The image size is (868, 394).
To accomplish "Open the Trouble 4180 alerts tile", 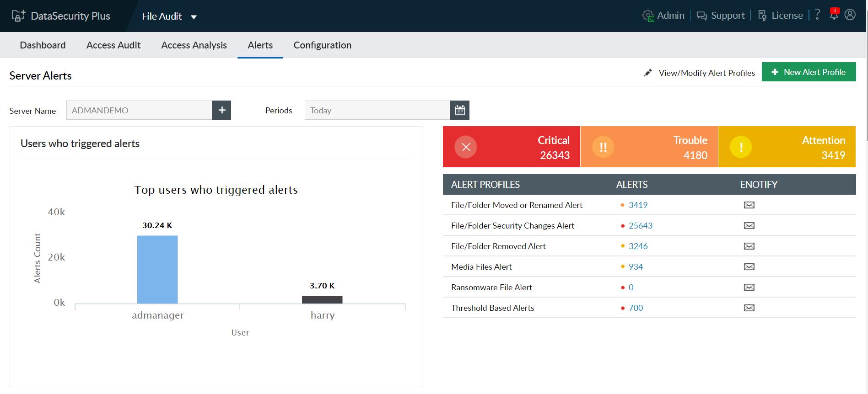I will tap(649, 147).
